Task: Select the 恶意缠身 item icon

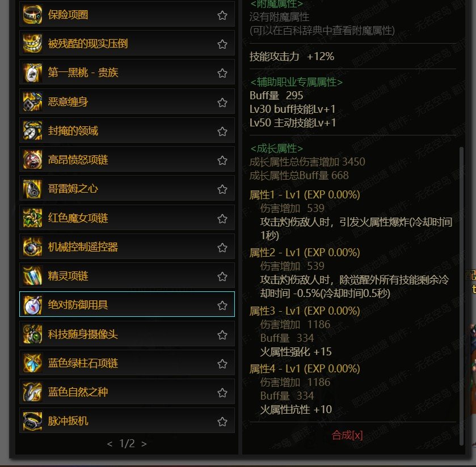Action: coord(32,101)
